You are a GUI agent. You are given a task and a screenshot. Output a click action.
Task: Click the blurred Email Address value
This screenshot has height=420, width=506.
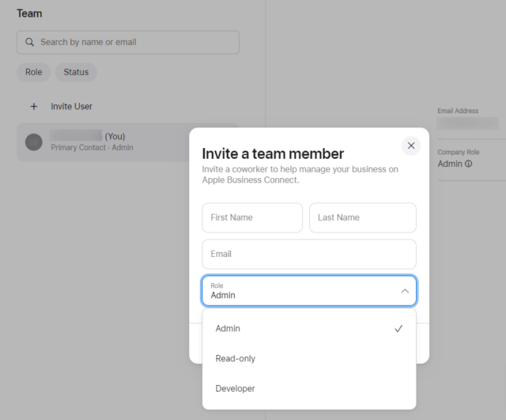[467, 123]
